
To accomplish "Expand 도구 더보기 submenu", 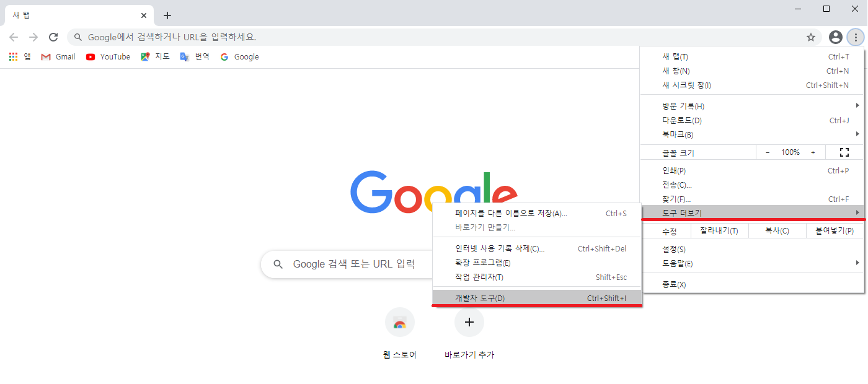I will (x=753, y=213).
